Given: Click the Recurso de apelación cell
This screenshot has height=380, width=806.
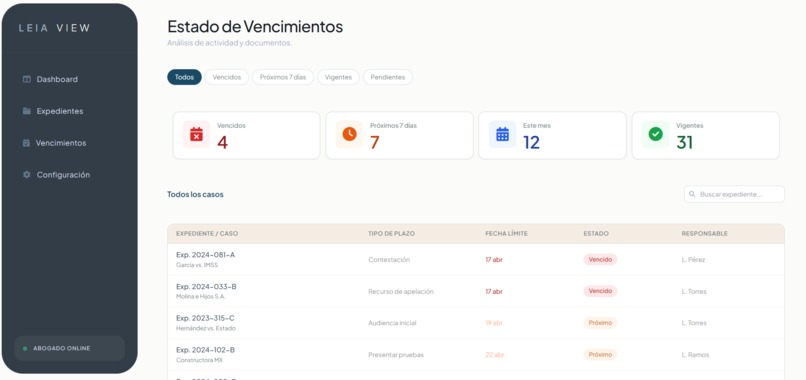Looking at the screenshot, I should coord(401,292).
